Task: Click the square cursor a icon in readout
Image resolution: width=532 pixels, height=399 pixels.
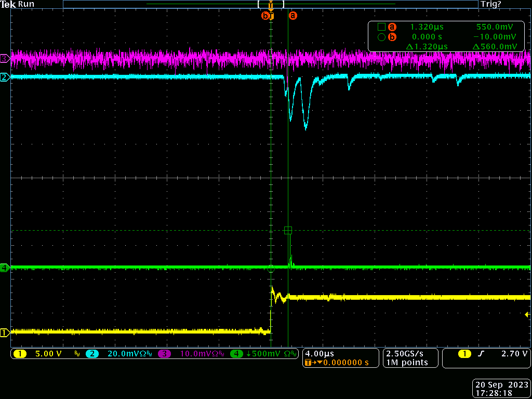Action: point(381,26)
